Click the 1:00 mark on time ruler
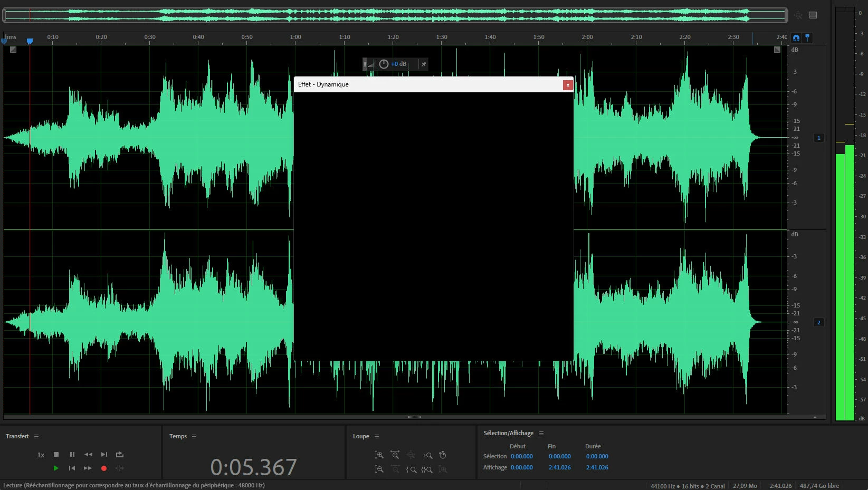The height and width of the screenshot is (490, 868). [295, 37]
